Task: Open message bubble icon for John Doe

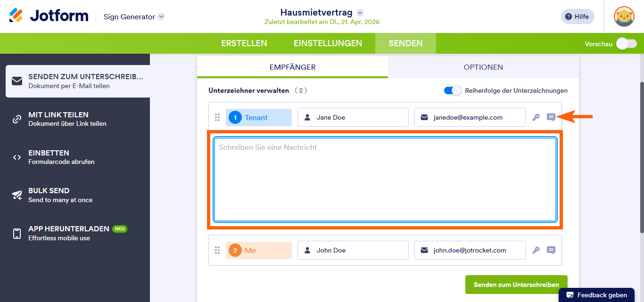Action: click(x=551, y=250)
